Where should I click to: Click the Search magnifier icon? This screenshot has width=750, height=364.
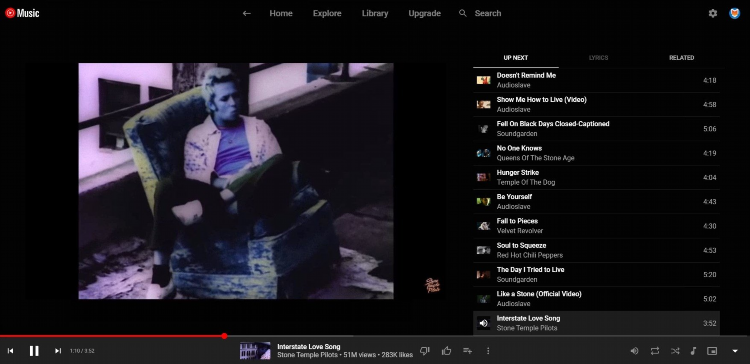[x=463, y=13]
